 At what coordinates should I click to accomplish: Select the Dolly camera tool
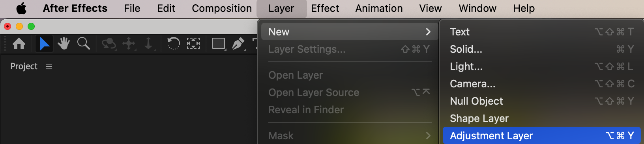(148, 44)
